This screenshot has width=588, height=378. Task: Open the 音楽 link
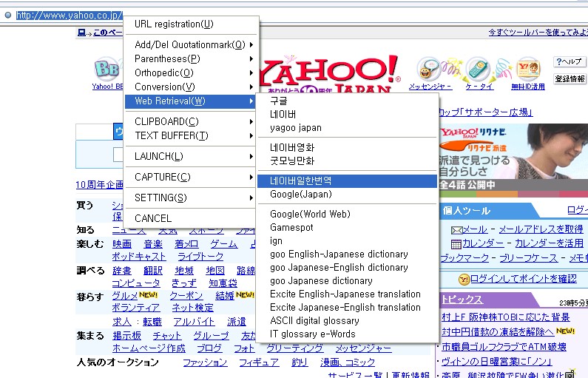pyautogui.click(x=153, y=244)
